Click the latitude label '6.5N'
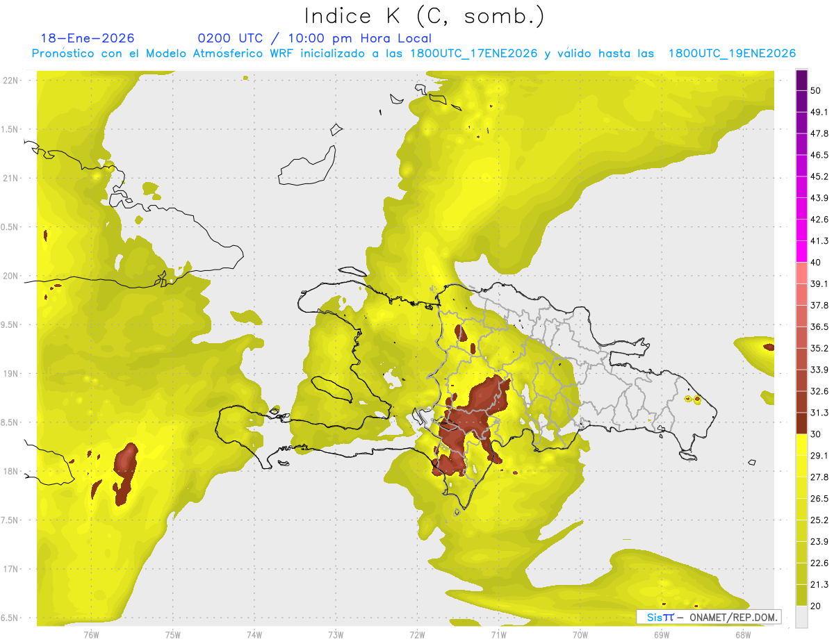The height and width of the screenshot is (644, 834). click(x=8, y=618)
